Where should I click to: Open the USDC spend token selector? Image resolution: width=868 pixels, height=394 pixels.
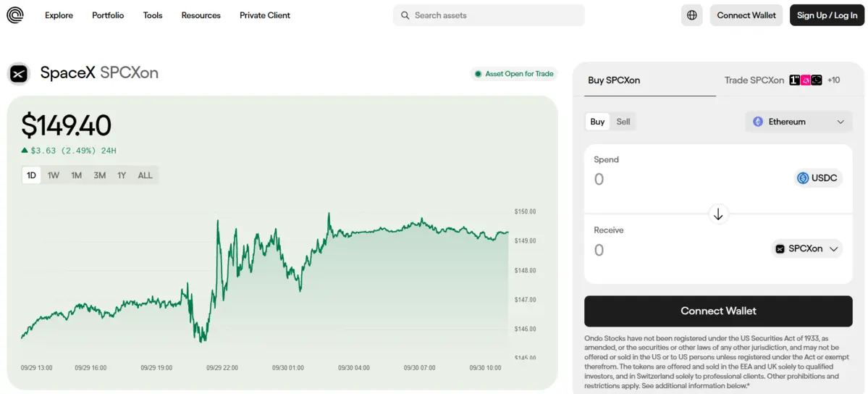[819, 178]
